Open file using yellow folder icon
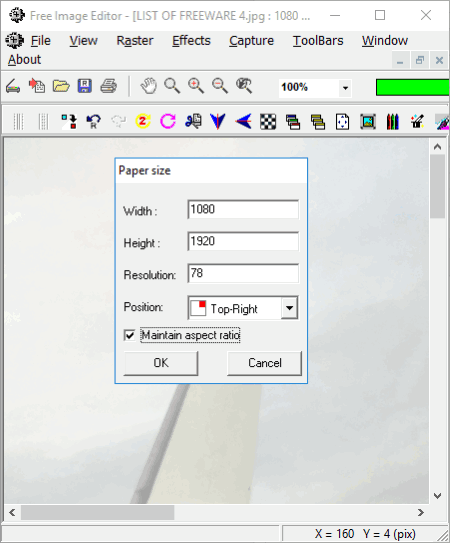The height and width of the screenshot is (543, 450). pos(61,86)
